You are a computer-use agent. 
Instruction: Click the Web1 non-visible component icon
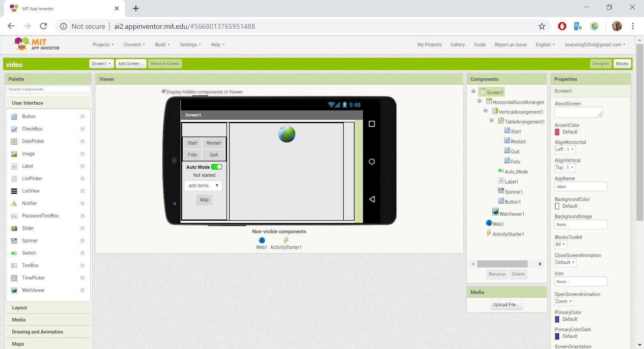coord(262,240)
